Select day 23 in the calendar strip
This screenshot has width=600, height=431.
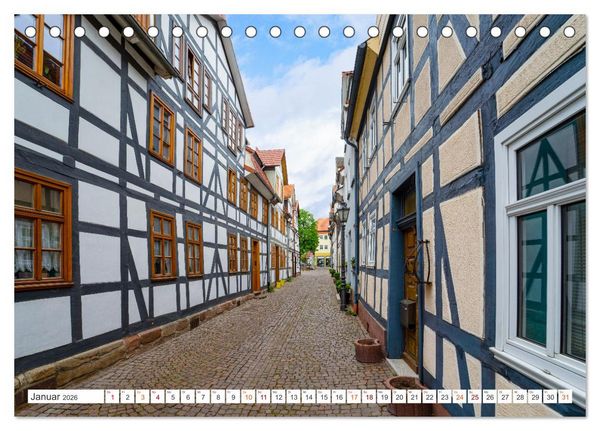point(445,397)
